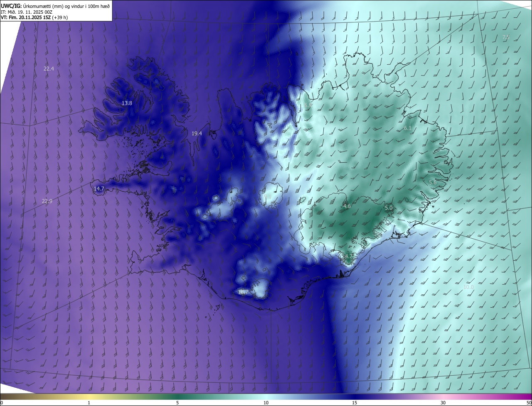Select the 10.0 value offshore to the southeast

(x=468, y=287)
